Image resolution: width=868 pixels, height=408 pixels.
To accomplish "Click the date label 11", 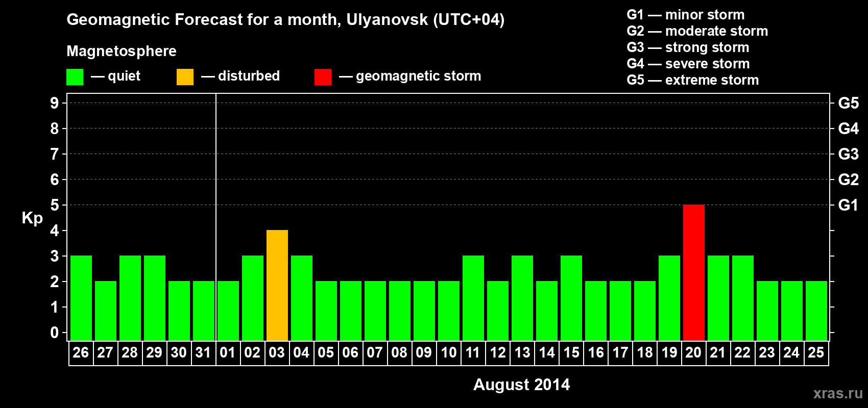I will coord(473,353).
